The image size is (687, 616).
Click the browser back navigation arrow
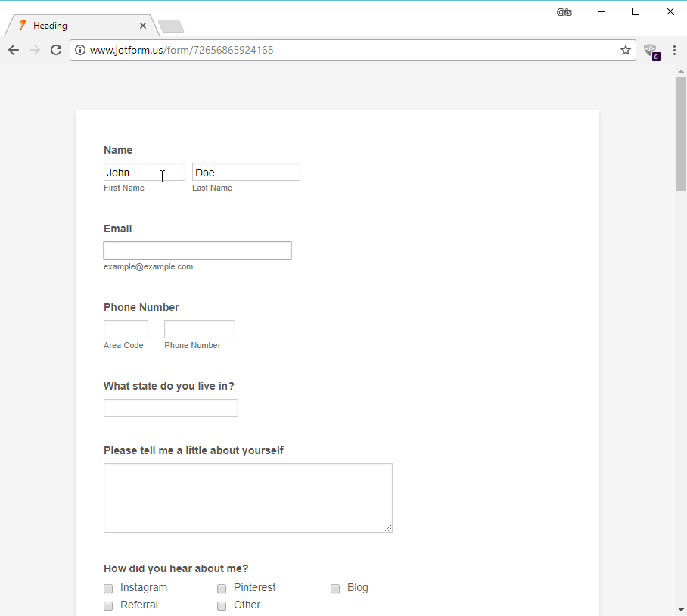coord(13,50)
